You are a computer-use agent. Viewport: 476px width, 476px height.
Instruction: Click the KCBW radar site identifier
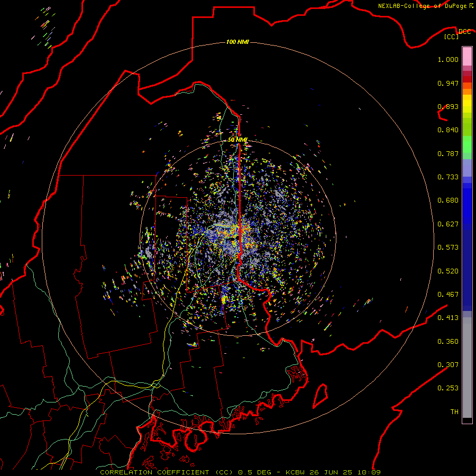click(296, 472)
